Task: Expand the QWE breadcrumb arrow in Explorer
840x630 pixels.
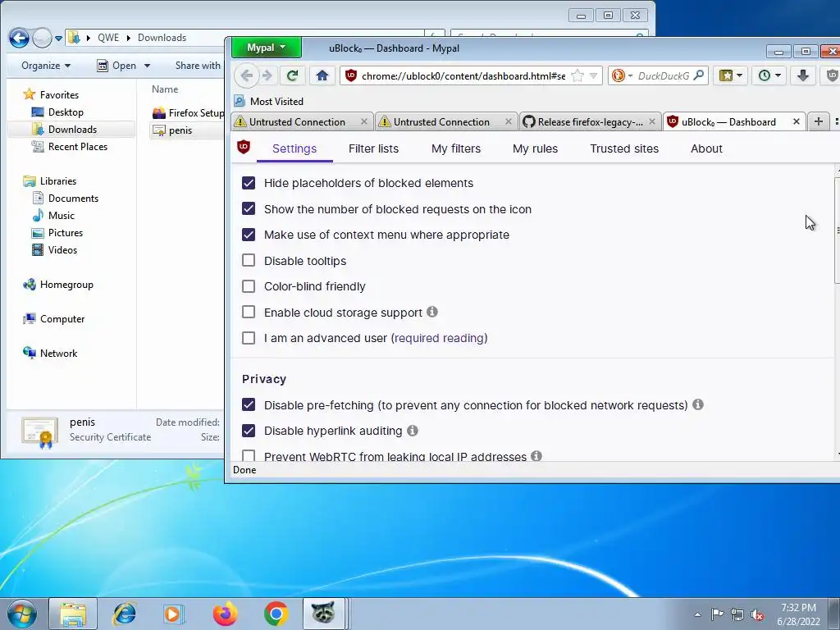Action: tap(129, 38)
